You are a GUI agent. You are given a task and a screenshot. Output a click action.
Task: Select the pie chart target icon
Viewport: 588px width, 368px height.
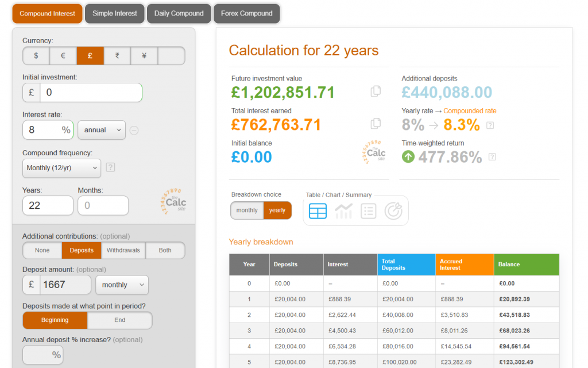point(393,211)
